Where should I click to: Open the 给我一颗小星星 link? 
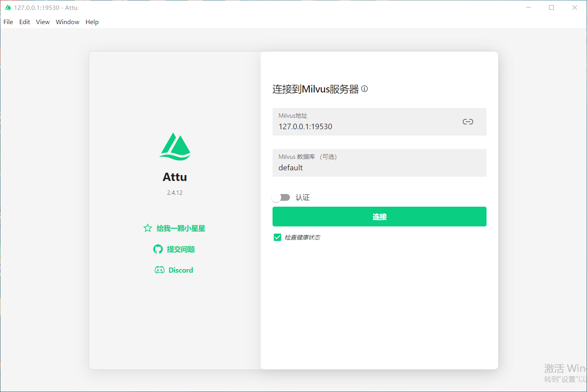[x=181, y=228]
